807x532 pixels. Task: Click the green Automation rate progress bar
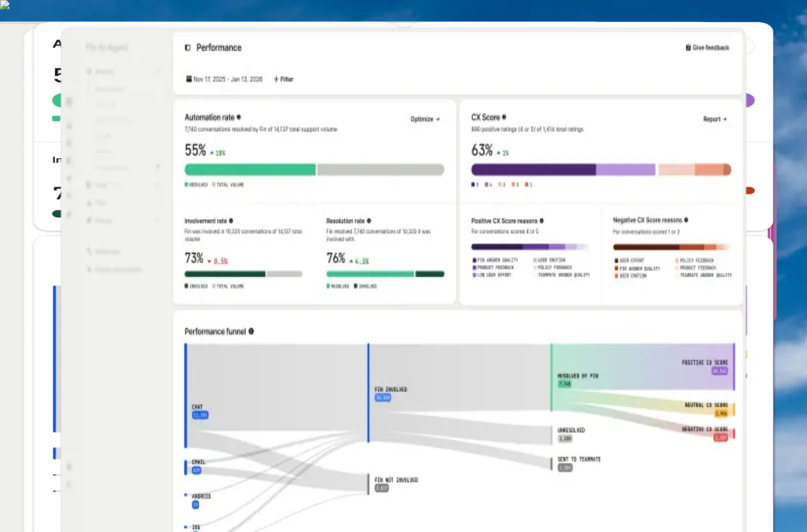point(250,170)
